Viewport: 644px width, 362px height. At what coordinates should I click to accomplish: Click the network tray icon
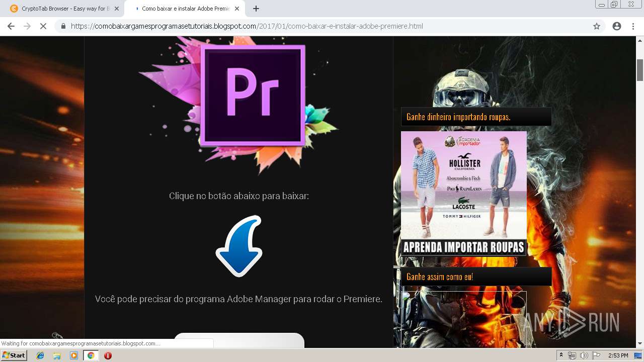coord(572,355)
